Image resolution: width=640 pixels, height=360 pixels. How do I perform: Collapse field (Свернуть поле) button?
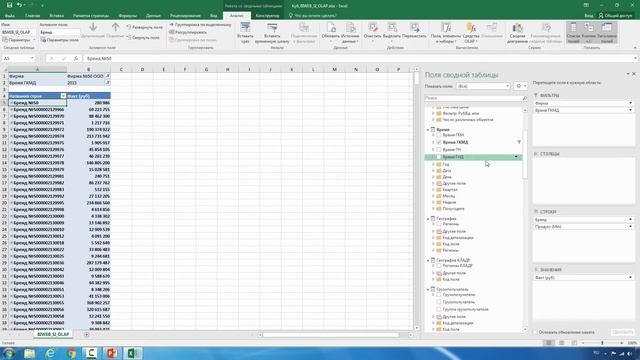[x=143, y=38]
